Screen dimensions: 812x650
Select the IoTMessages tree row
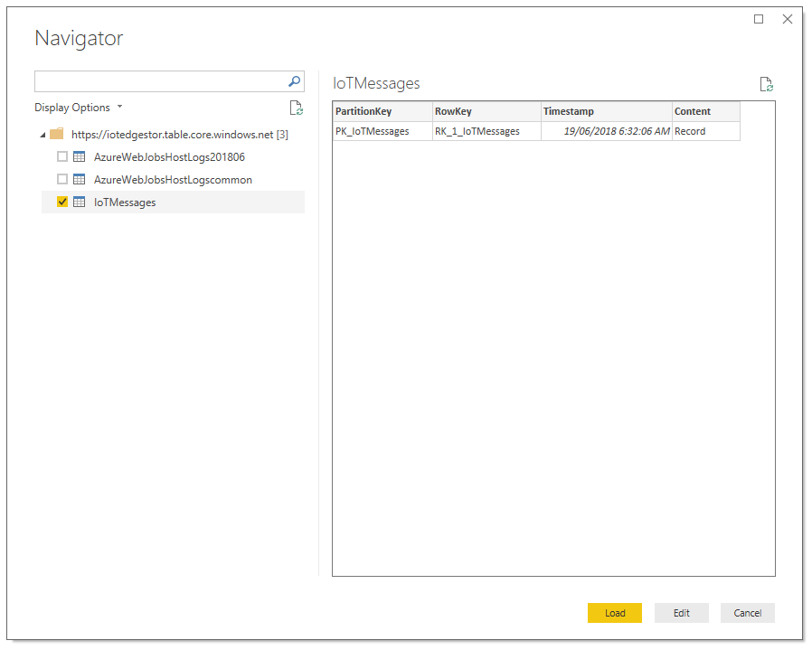coord(173,202)
